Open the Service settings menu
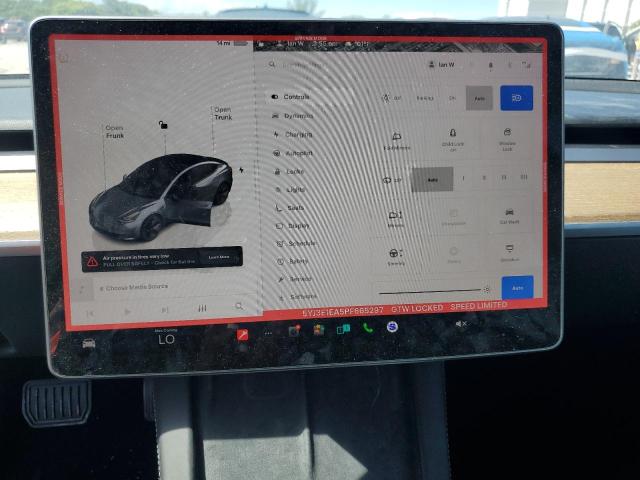Screen dimensions: 640x480 (x=295, y=279)
